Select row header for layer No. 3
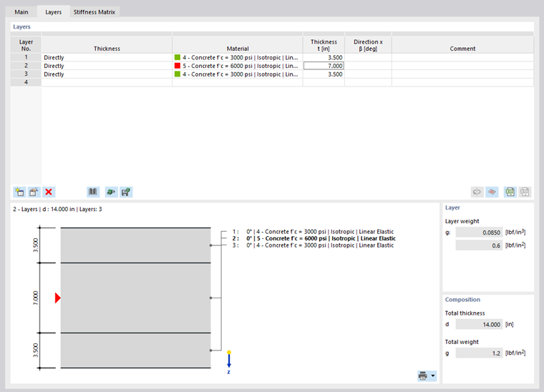 [26, 74]
